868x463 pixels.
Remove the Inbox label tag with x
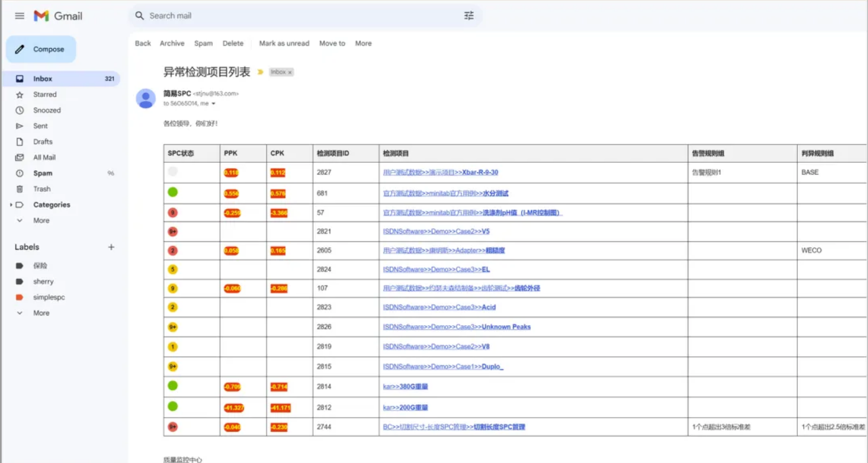(290, 73)
